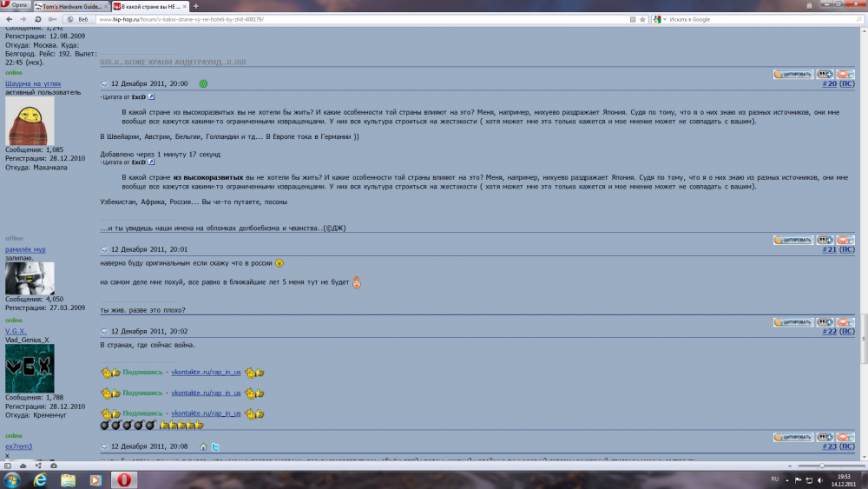The height and width of the screenshot is (489, 868).
Task: Quick reply to post #21
Action: [x=845, y=240]
